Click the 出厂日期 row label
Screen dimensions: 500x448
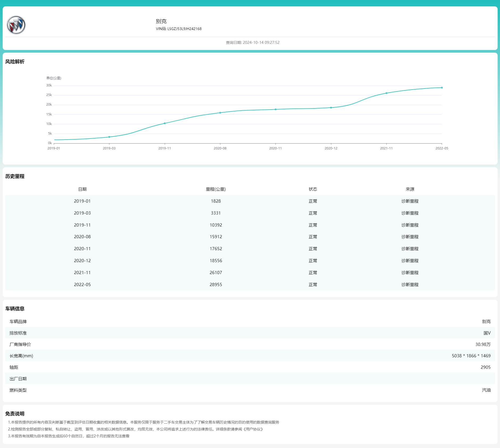[18, 379]
